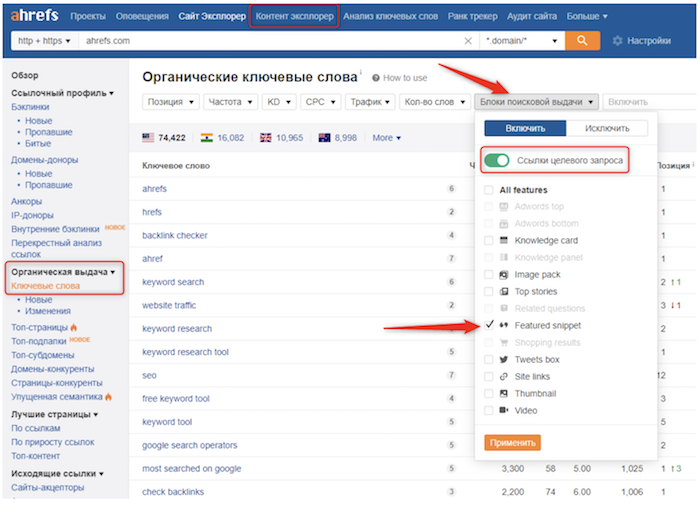Click the Video camera icon
This screenshot has width=700, height=517.
tap(504, 410)
